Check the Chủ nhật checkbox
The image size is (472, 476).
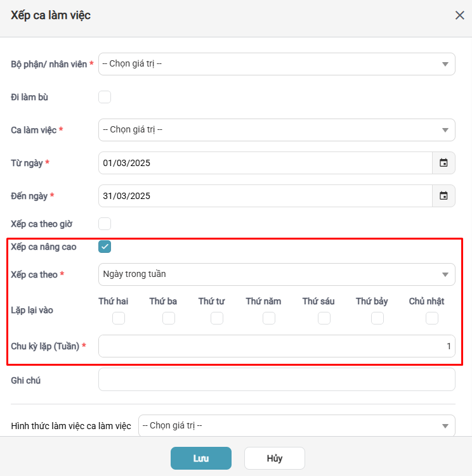(x=432, y=318)
